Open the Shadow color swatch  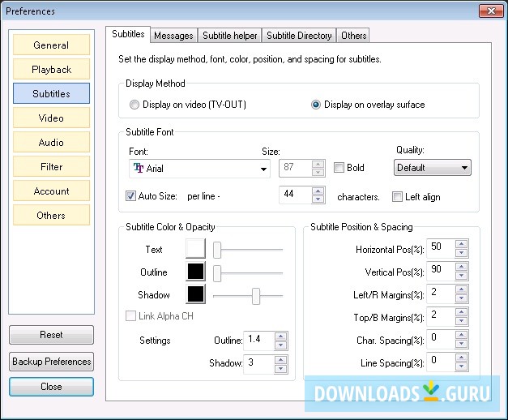(195, 294)
